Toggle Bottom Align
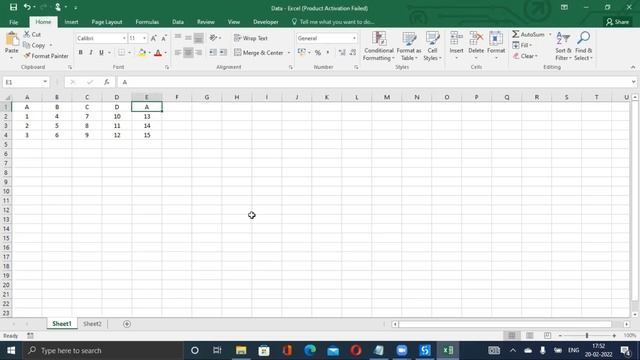This screenshot has height=360, width=640. click(x=198, y=38)
